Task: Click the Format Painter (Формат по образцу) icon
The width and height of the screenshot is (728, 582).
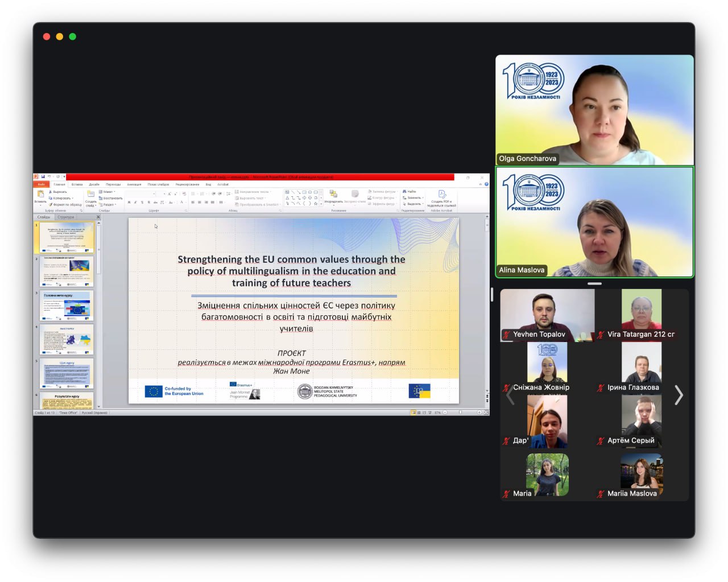Action: 51,205
